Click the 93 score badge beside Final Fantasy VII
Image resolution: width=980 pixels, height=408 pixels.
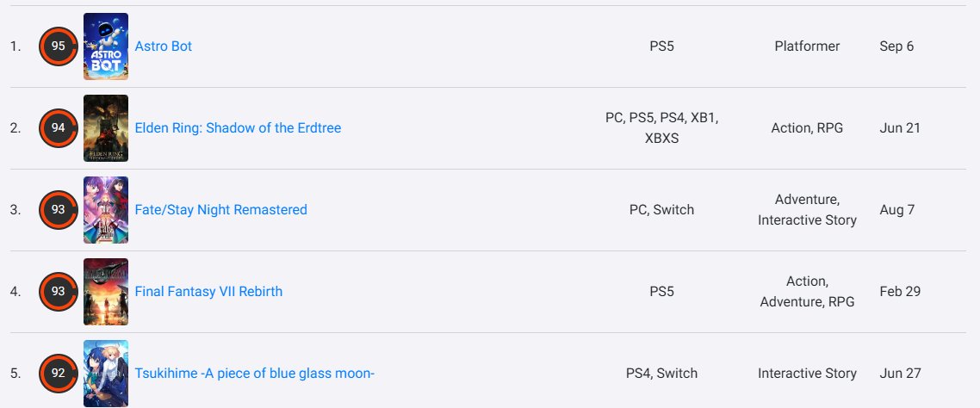tap(59, 292)
